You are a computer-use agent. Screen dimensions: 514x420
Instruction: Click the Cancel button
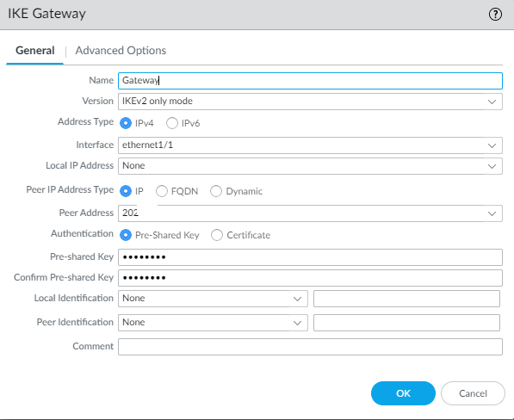pos(473,393)
